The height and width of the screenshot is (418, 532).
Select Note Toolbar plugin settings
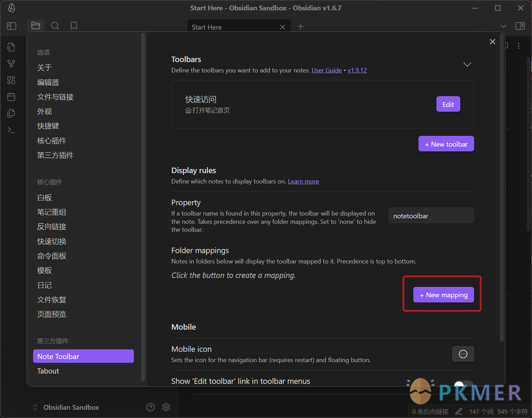click(83, 356)
